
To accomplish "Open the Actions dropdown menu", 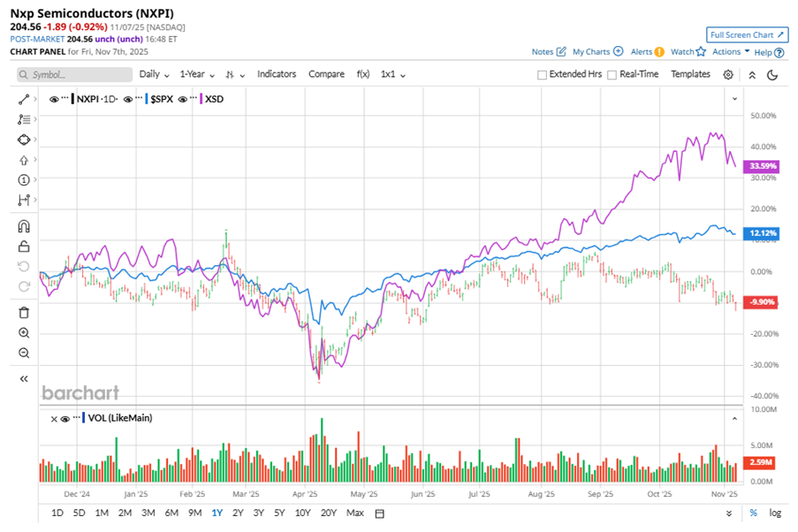I will pos(731,52).
